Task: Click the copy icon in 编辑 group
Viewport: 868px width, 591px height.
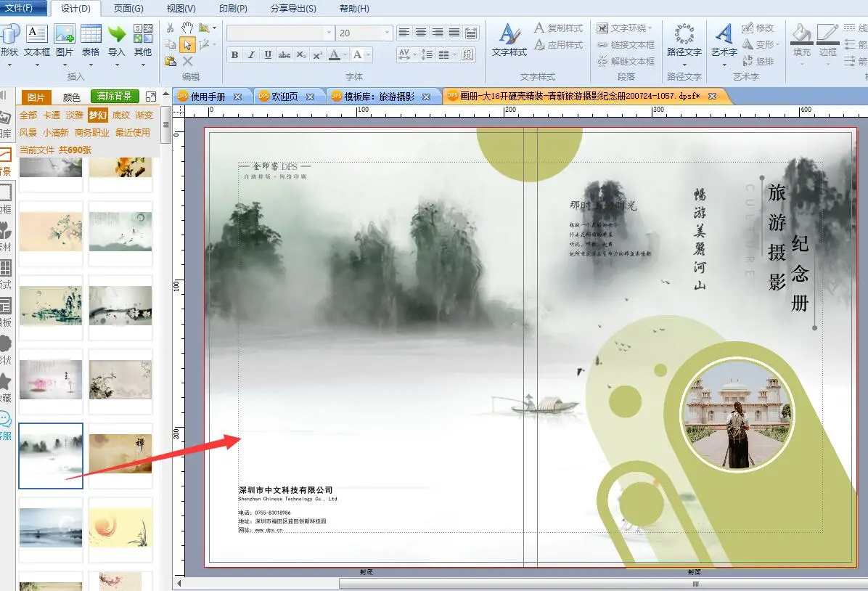Action: click(171, 44)
